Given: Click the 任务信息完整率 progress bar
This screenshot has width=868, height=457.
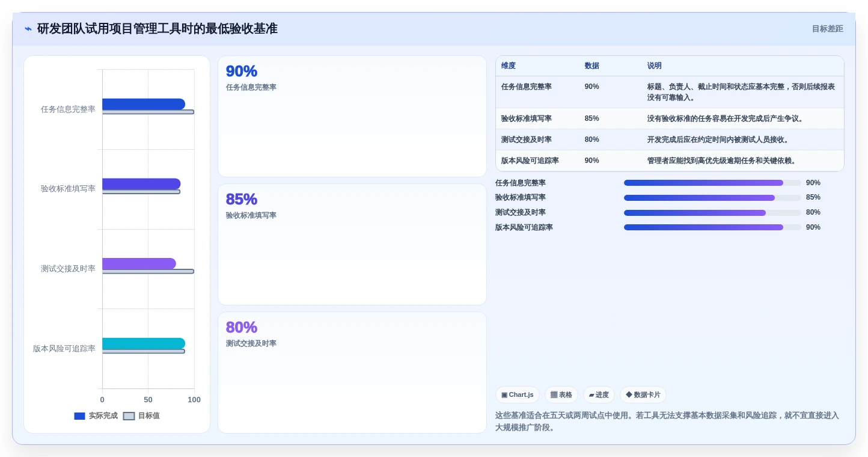Looking at the screenshot, I should [x=712, y=183].
